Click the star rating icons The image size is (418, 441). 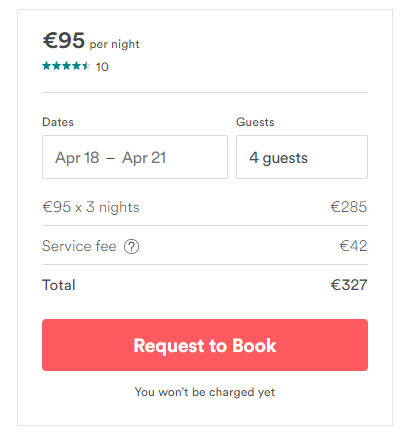pos(66,66)
